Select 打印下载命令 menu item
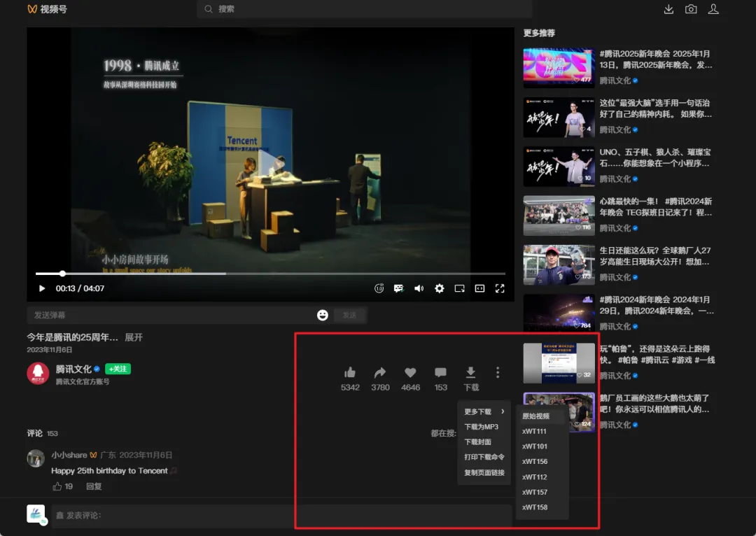Screen dimensions: 756x536 tap(484, 457)
